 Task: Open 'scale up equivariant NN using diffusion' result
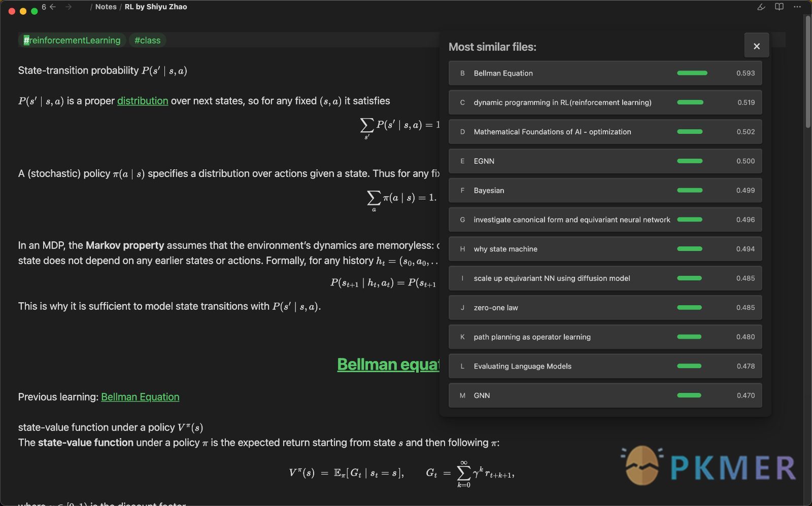coord(605,278)
